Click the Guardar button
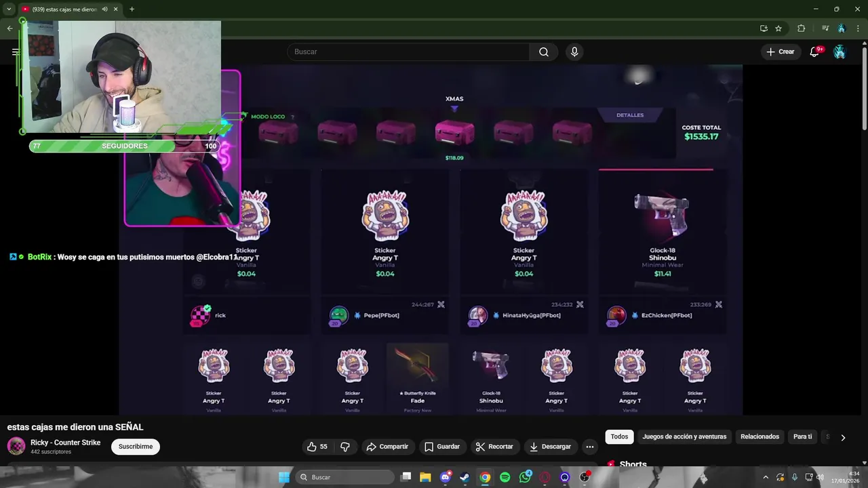The height and width of the screenshot is (488, 868). (x=441, y=447)
